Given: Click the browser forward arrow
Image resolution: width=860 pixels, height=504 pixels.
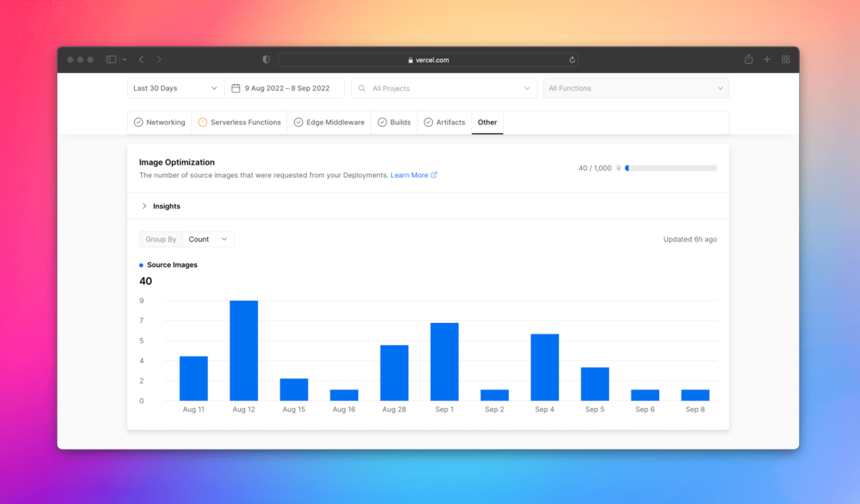Looking at the screenshot, I should click(159, 59).
